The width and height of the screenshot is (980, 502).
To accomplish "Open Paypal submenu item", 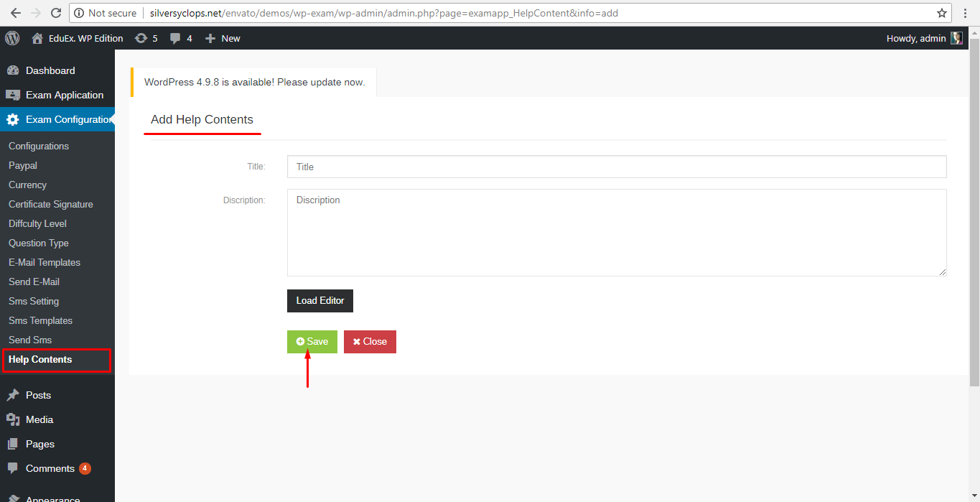I will coord(23,165).
